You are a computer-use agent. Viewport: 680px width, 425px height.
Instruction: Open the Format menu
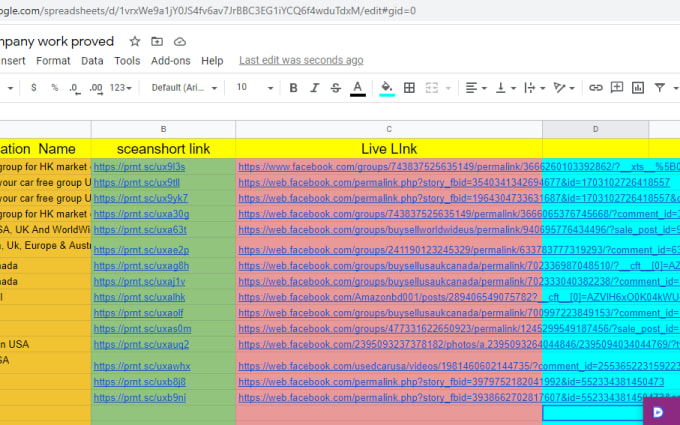point(53,61)
